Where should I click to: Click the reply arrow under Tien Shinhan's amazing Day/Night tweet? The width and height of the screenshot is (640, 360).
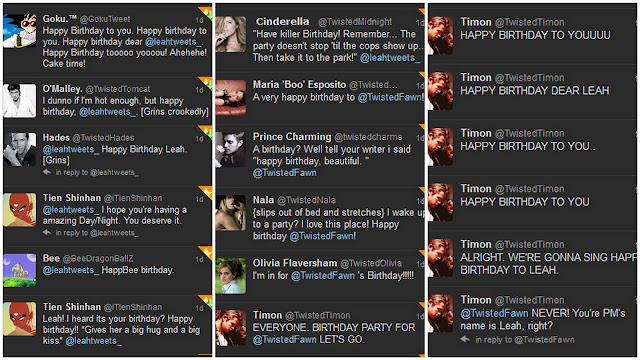pyautogui.click(x=47, y=232)
